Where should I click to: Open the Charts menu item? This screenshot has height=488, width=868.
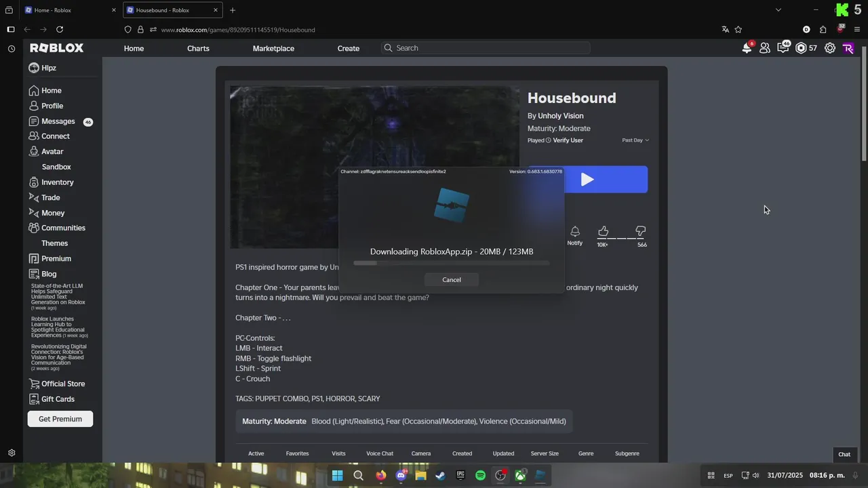tap(198, 48)
